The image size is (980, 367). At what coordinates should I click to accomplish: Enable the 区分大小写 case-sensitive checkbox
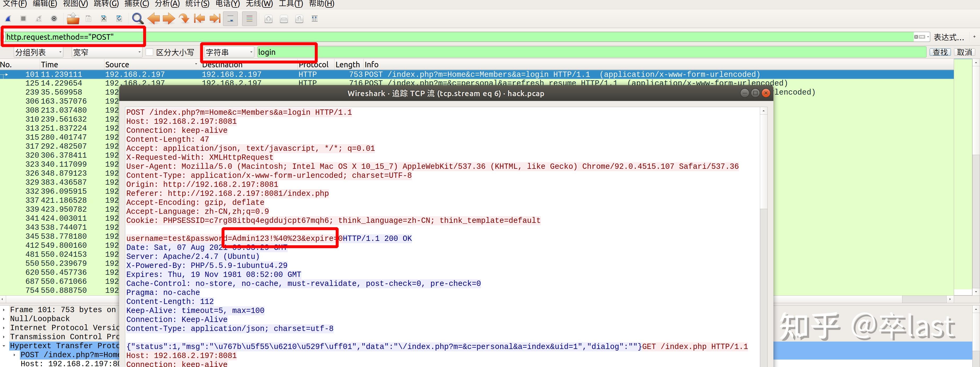click(150, 52)
